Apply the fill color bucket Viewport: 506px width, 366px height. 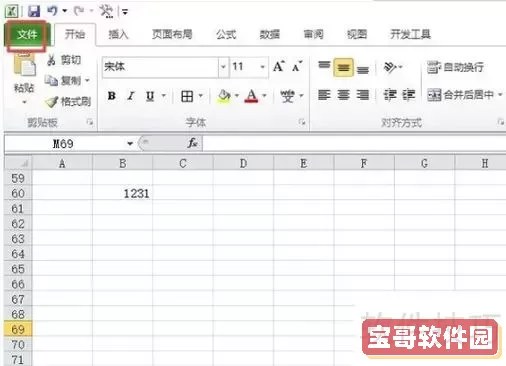(224, 96)
